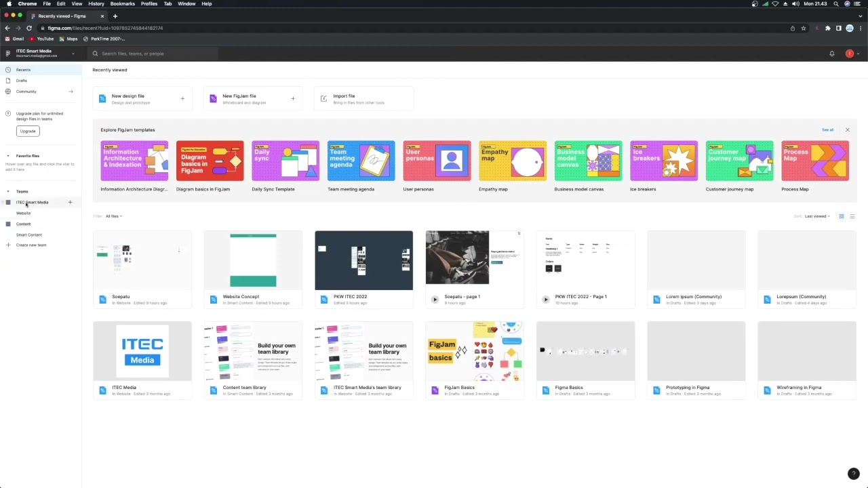Switch to list view
868x488 pixels.
point(852,216)
